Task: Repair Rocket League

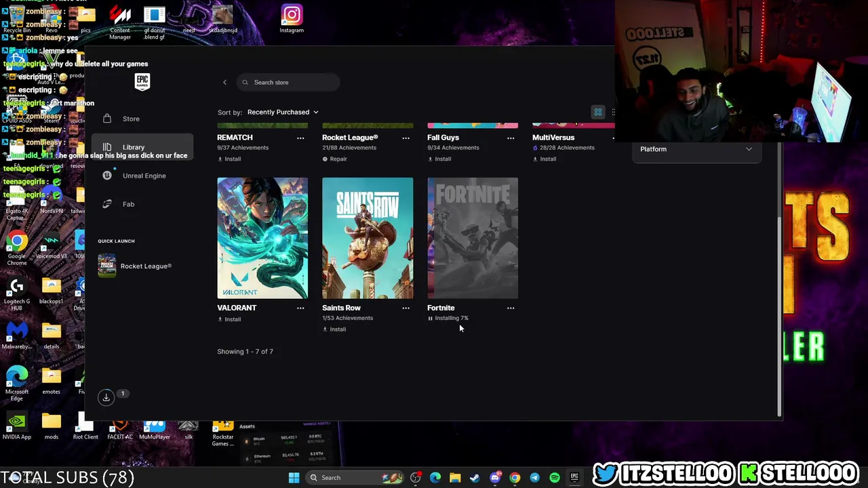Action: [x=334, y=159]
